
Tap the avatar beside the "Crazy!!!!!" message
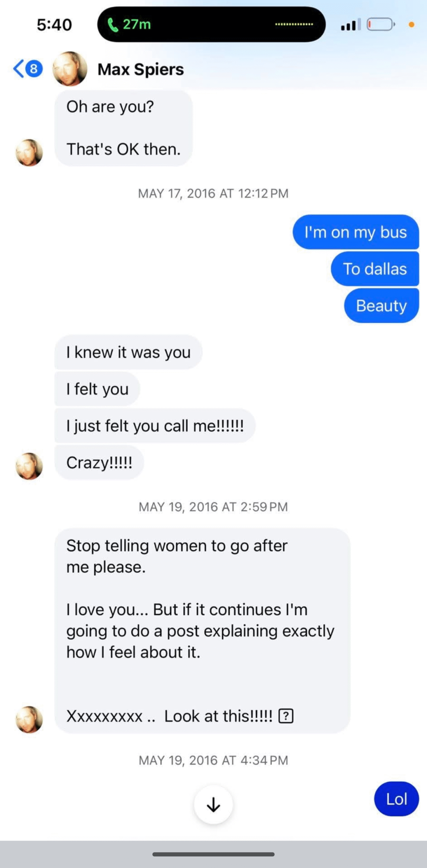[29, 466]
